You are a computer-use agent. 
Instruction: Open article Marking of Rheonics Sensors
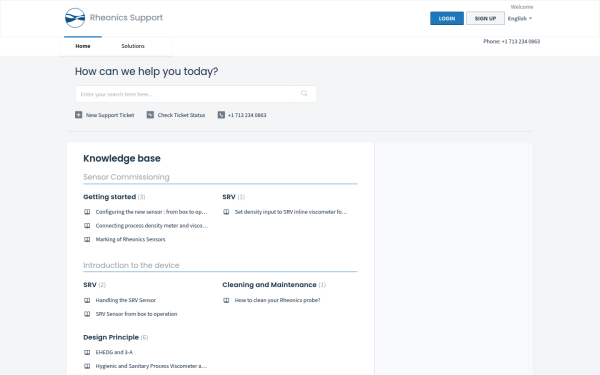coord(130,240)
